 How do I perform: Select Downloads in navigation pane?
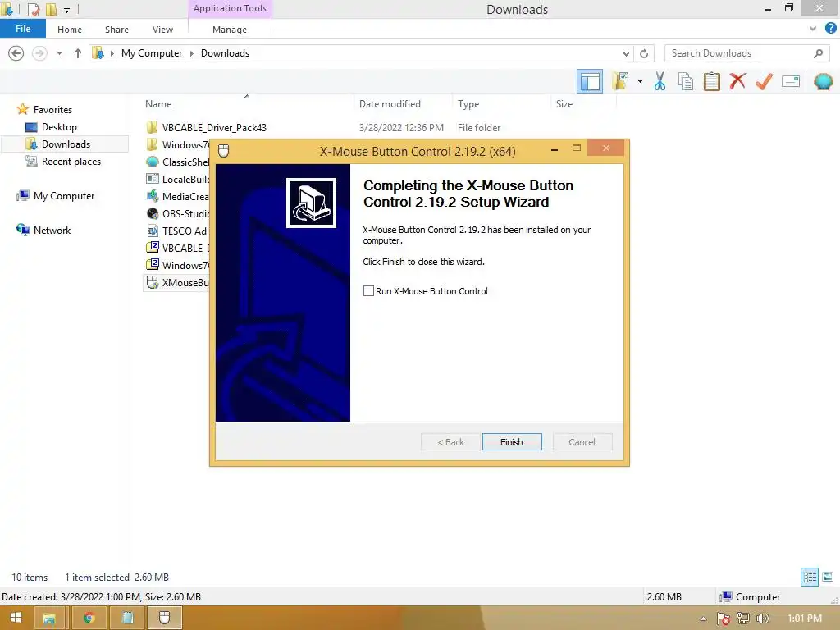[x=66, y=144]
